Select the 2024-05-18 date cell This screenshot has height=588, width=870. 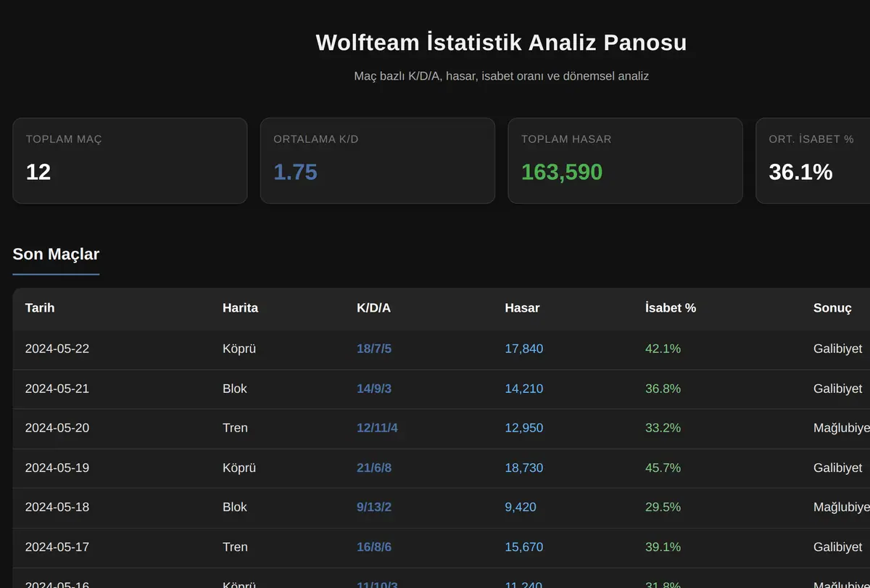click(57, 507)
